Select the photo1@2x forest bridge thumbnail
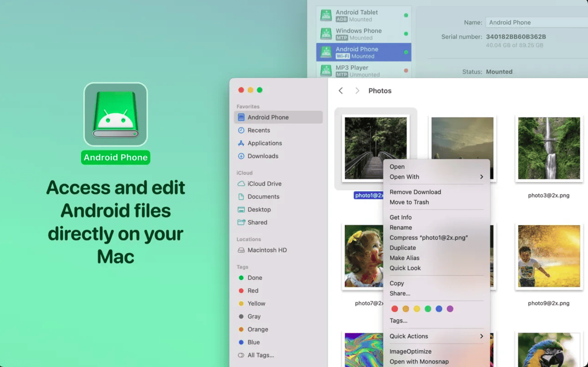This screenshot has width=588, height=367. click(376, 148)
